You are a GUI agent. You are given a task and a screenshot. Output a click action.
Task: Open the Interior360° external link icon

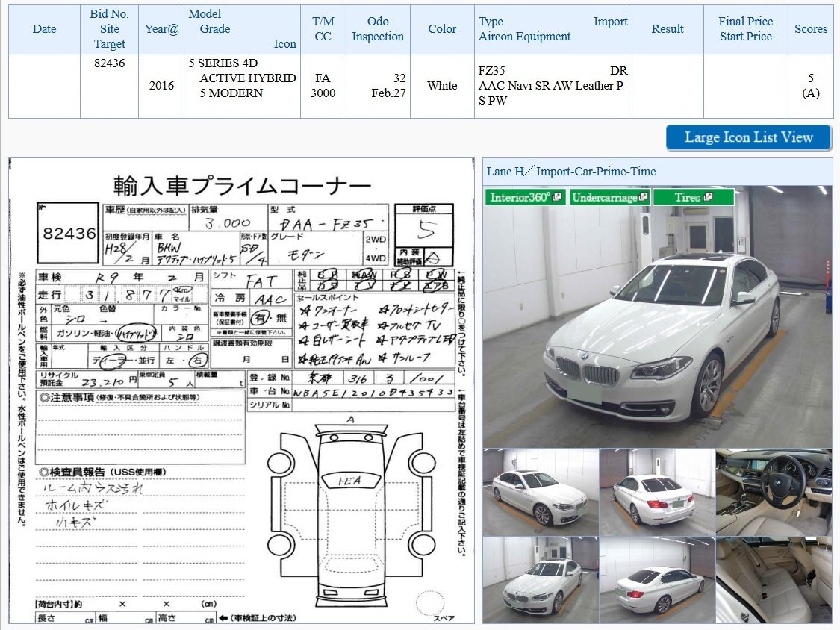tap(557, 196)
